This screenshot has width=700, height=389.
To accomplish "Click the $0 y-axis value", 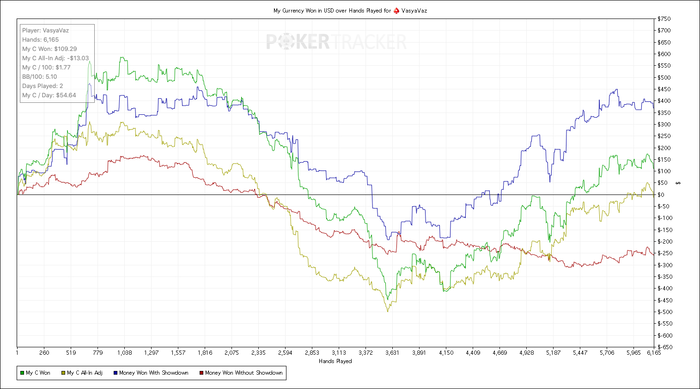I will pos(661,195).
